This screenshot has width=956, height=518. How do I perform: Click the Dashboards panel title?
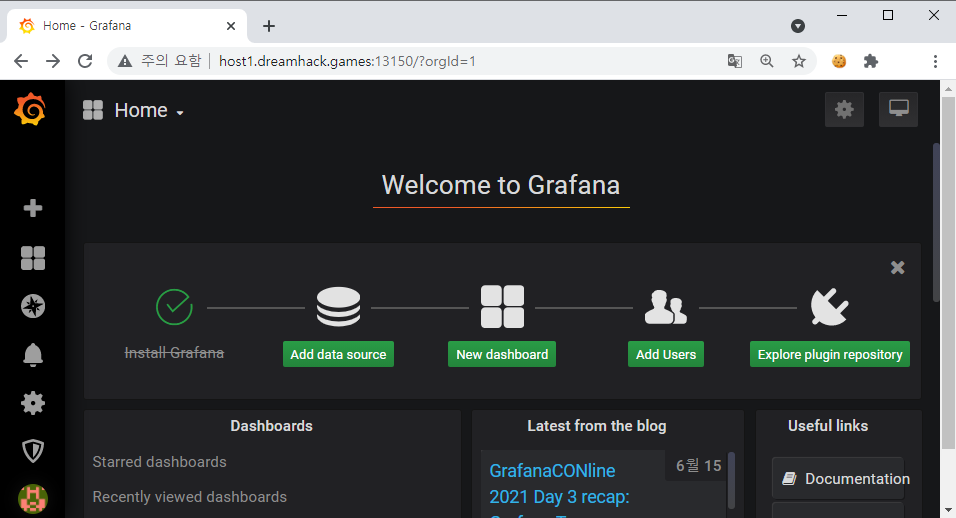pyautogui.click(x=271, y=426)
